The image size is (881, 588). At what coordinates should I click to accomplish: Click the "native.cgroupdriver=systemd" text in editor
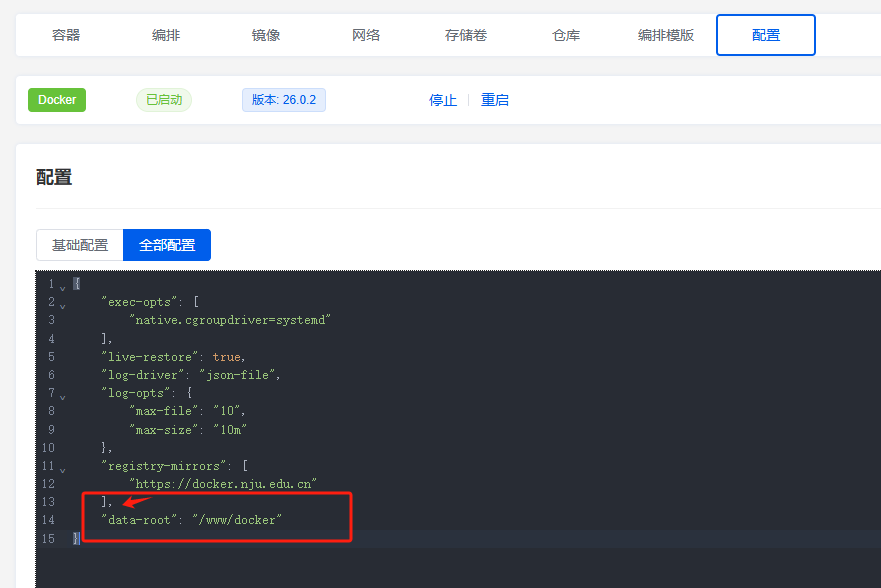(x=230, y=320)
